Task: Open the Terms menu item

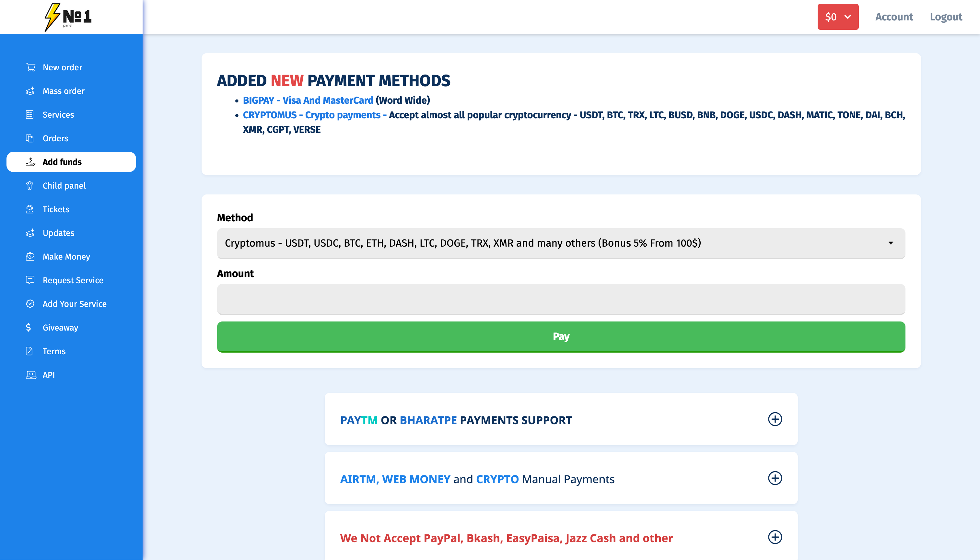Action: [54, 351]
